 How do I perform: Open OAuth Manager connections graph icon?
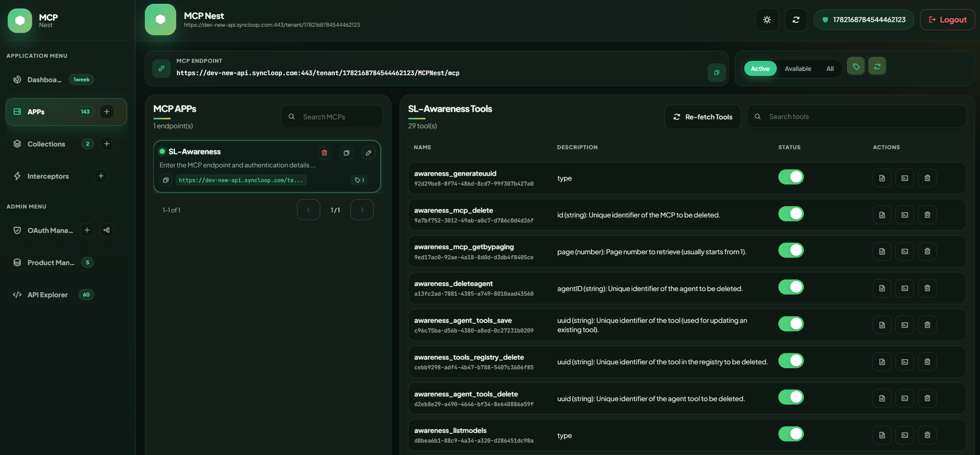click(x=106, y=230)
